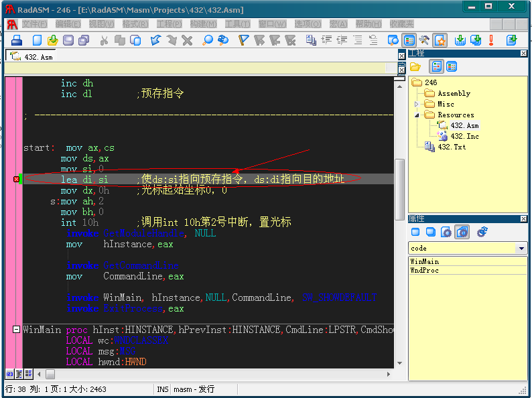532x398 pixels.
Task: Open Find with magnifier icon
Action: 207,40
